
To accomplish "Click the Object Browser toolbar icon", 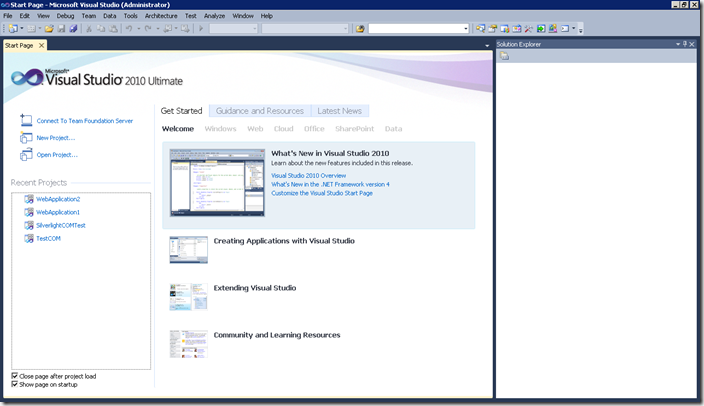I will click(x=505, y=29).
